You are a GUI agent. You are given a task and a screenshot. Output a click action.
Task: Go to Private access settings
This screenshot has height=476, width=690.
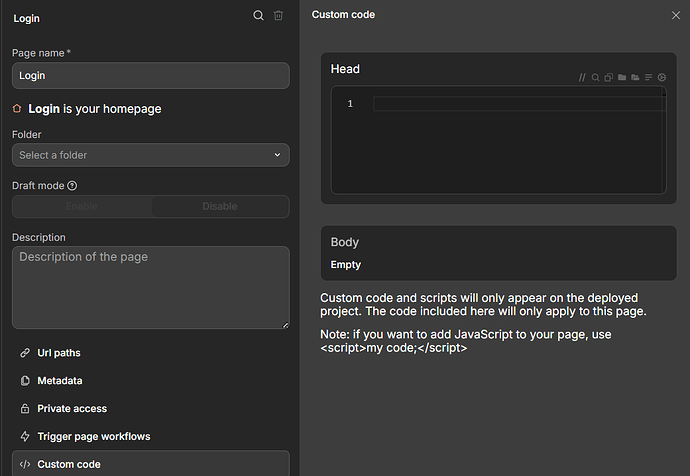pyautogui.click(x=72, y=409)
